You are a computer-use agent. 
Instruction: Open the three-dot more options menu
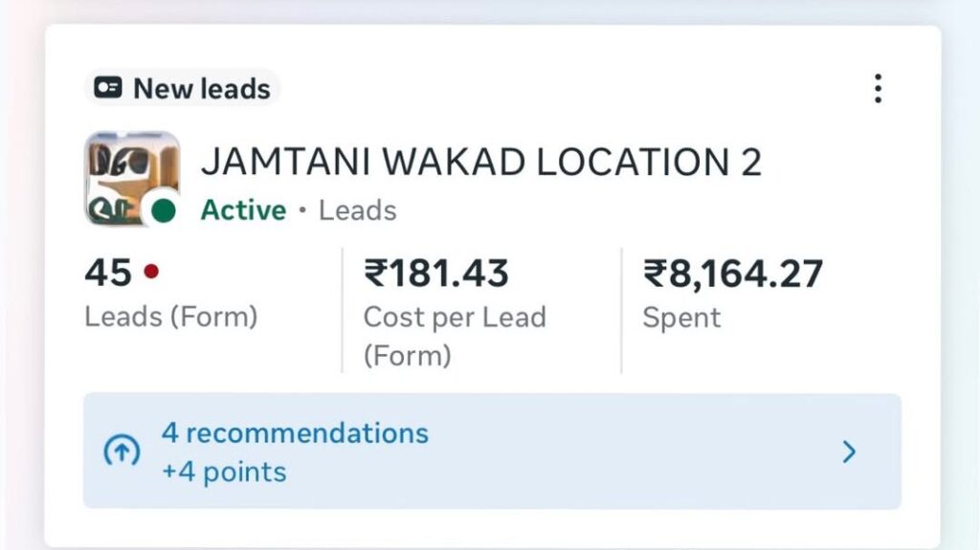click(878, 88)
